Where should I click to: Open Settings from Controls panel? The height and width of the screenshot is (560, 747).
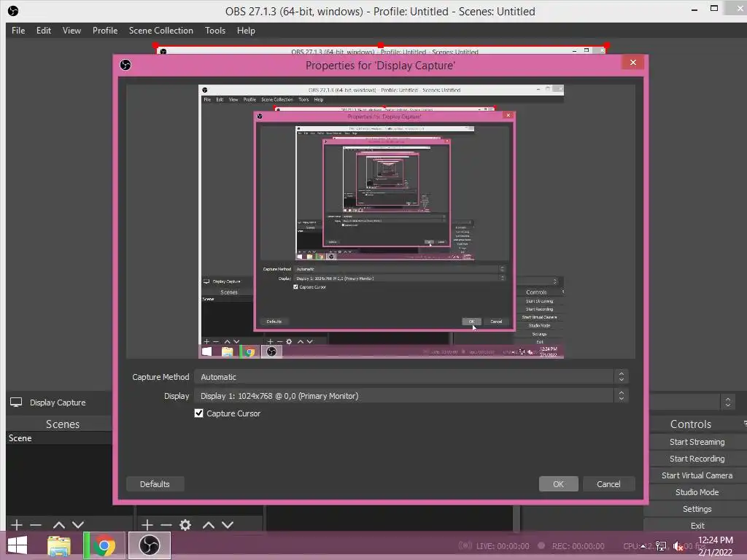click(x=697, y=509)
